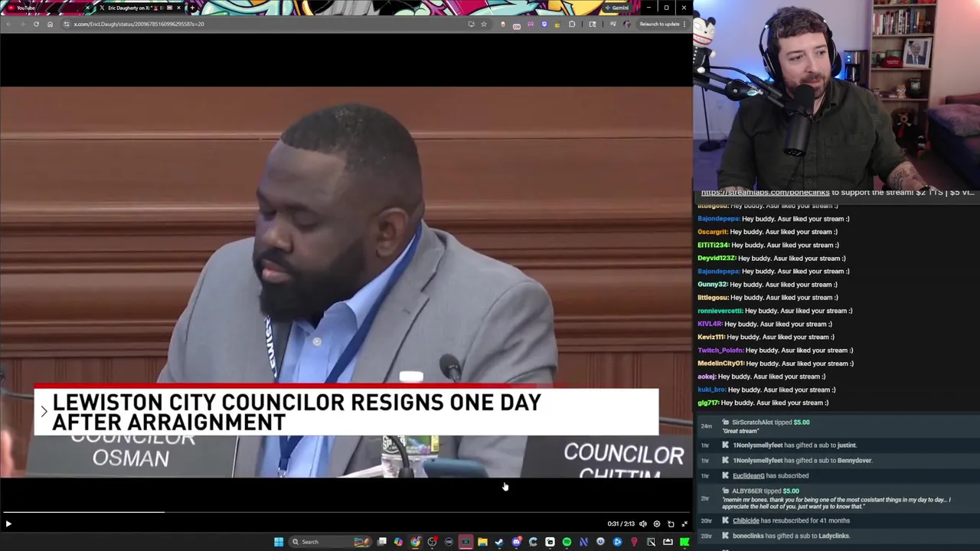Click chat user aokej
This screenshot has height=551, width=980.
coord(707,377)
